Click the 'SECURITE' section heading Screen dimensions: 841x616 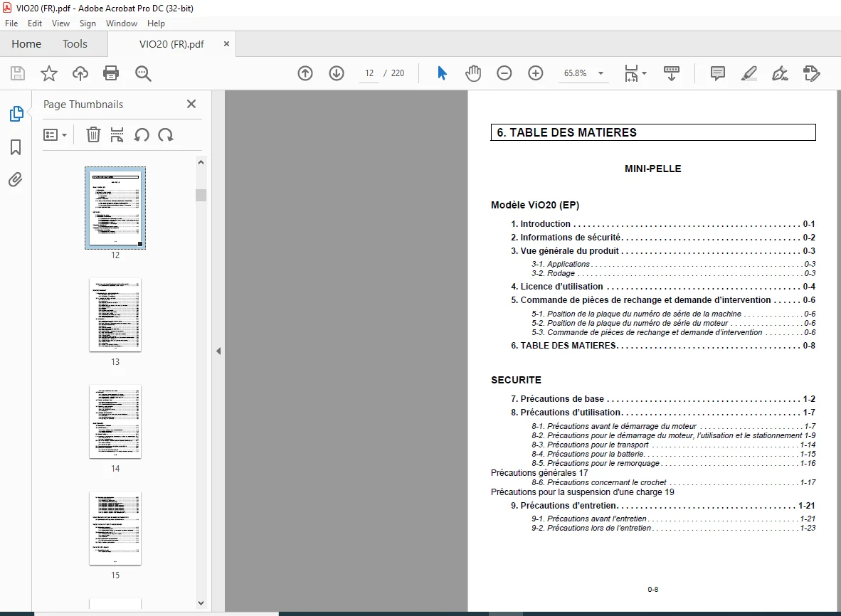[516, 380]
